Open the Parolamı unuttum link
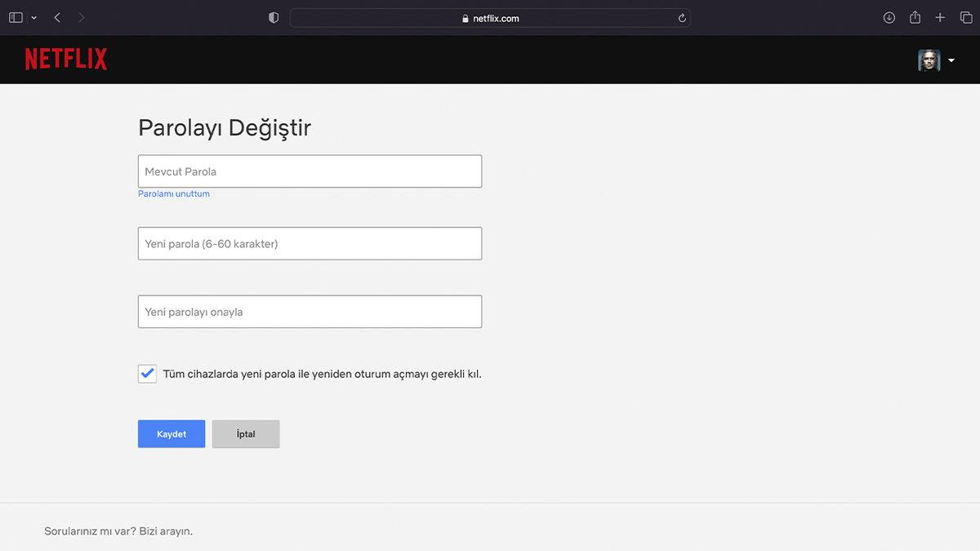Screen dimensions: 980x551 coord(174,193)
